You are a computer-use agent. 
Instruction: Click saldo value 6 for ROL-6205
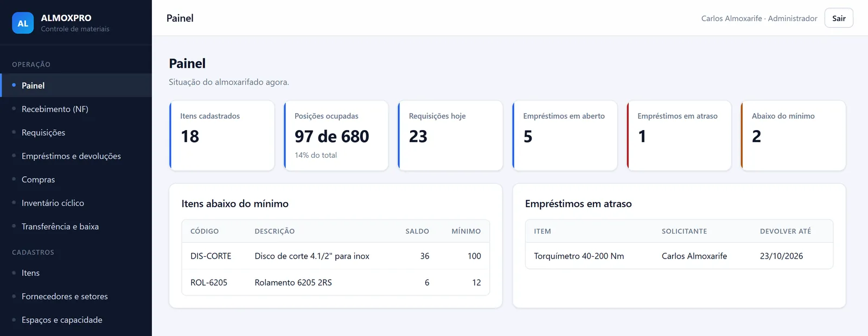[x=427, y=282]
